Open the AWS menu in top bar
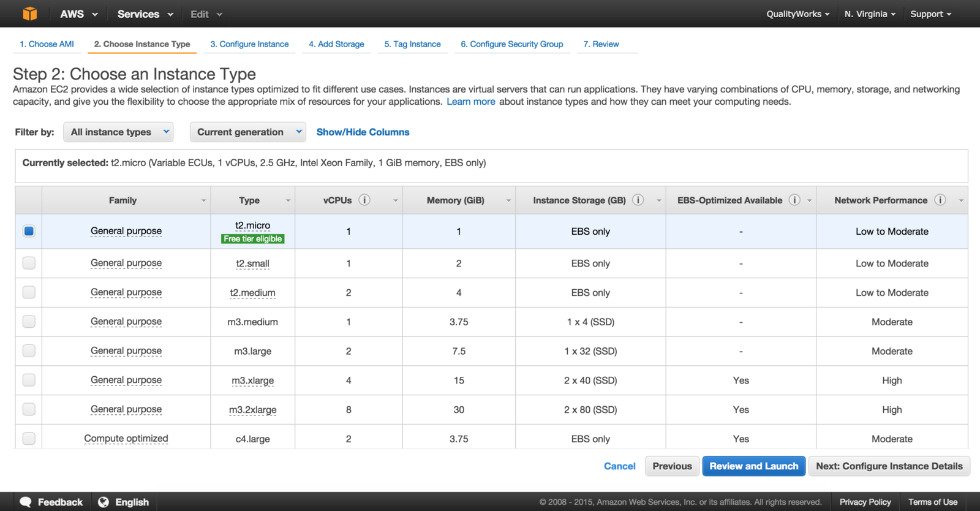This screenshot has width=980, height=511. tap(79, 13)
